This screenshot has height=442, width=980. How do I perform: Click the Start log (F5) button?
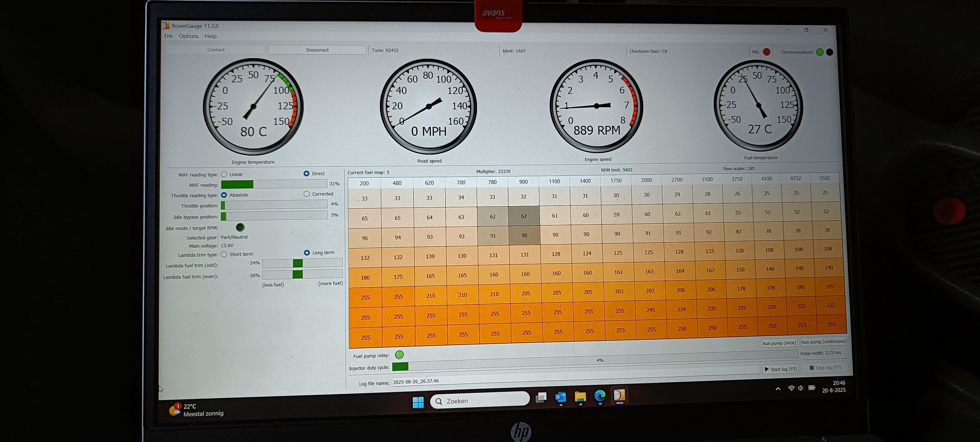780,369
